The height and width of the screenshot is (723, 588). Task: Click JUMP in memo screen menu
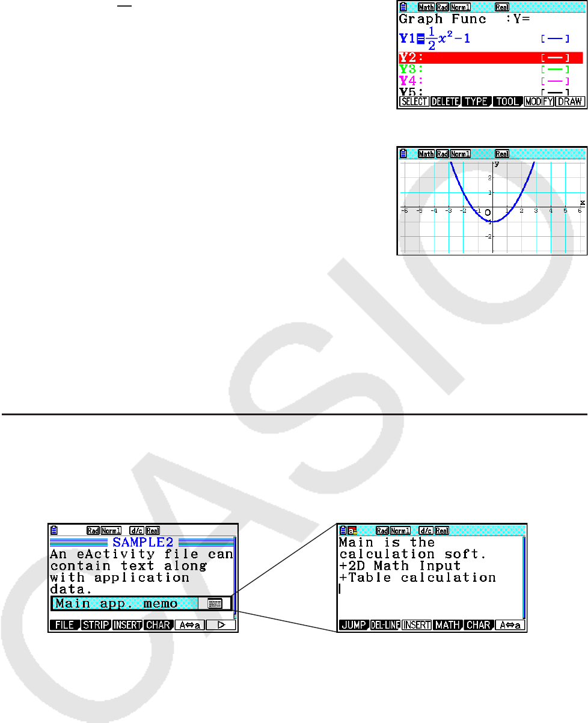tap(354, 625)
